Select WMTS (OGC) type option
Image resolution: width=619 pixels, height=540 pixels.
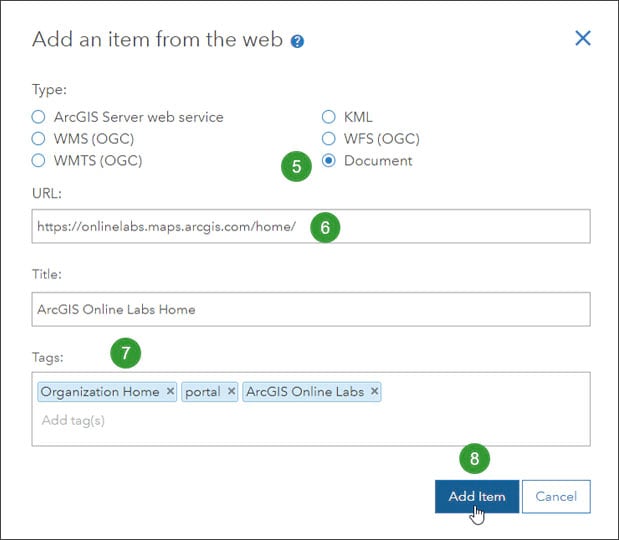coord(38,161)
